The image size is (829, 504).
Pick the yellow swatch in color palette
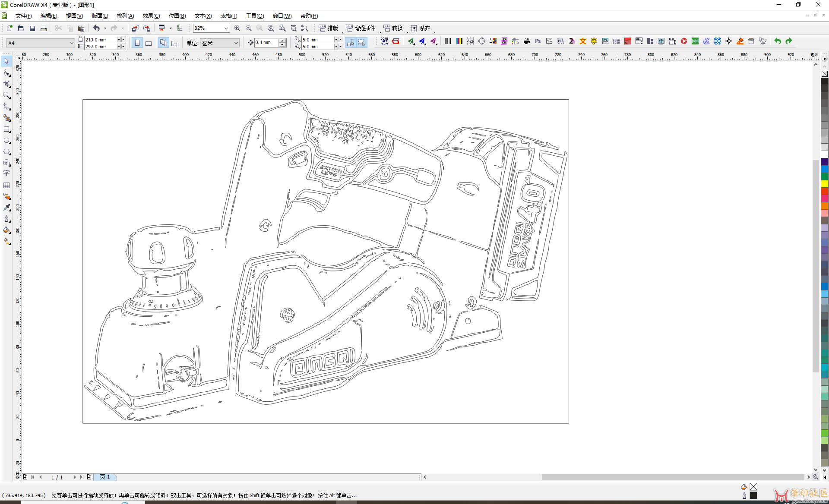(x=824, y=184)
